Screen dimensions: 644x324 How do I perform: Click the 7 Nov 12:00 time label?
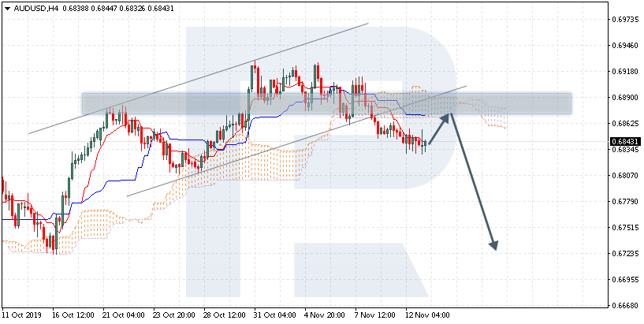374,315
